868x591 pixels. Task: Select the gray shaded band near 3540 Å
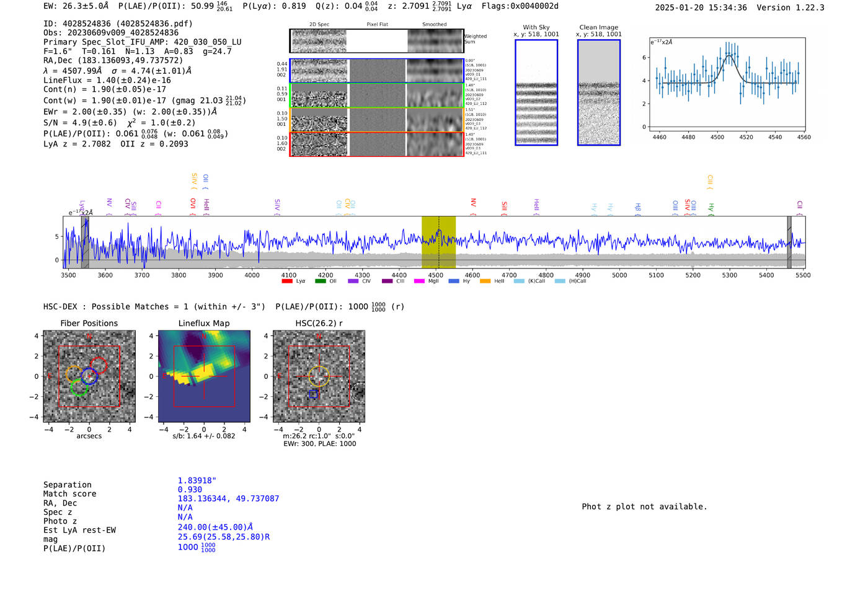84,242
